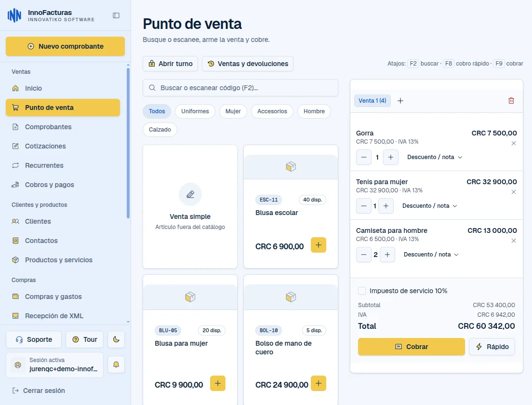Focus the Buscar o escanear código field
This screenshot has height=405, width=532.
click(240, 88)
